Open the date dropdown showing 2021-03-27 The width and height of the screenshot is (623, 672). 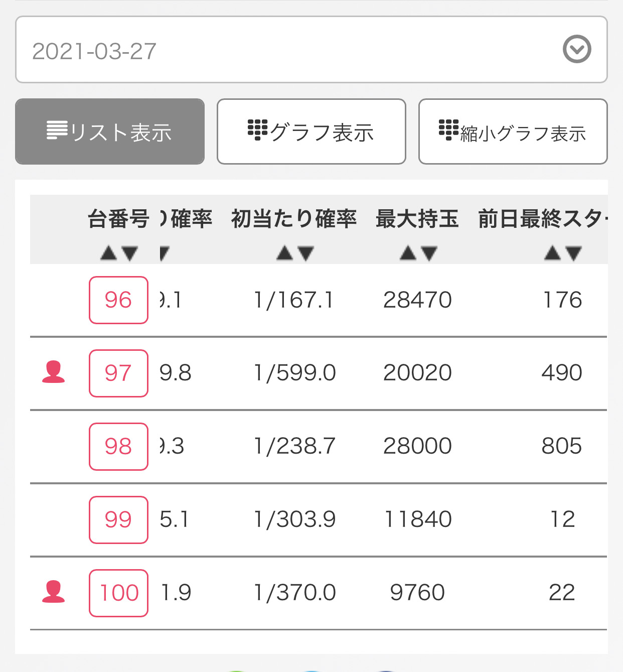point(311,50)
